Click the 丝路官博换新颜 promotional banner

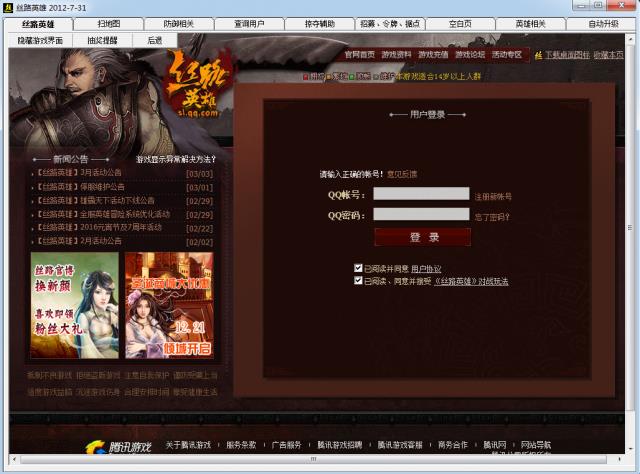tap(75, 305)
